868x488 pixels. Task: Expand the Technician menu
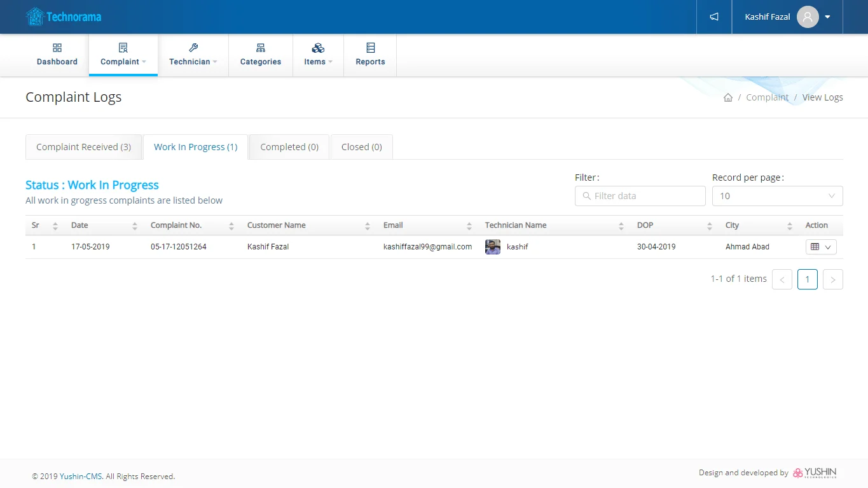pos(193,55)
